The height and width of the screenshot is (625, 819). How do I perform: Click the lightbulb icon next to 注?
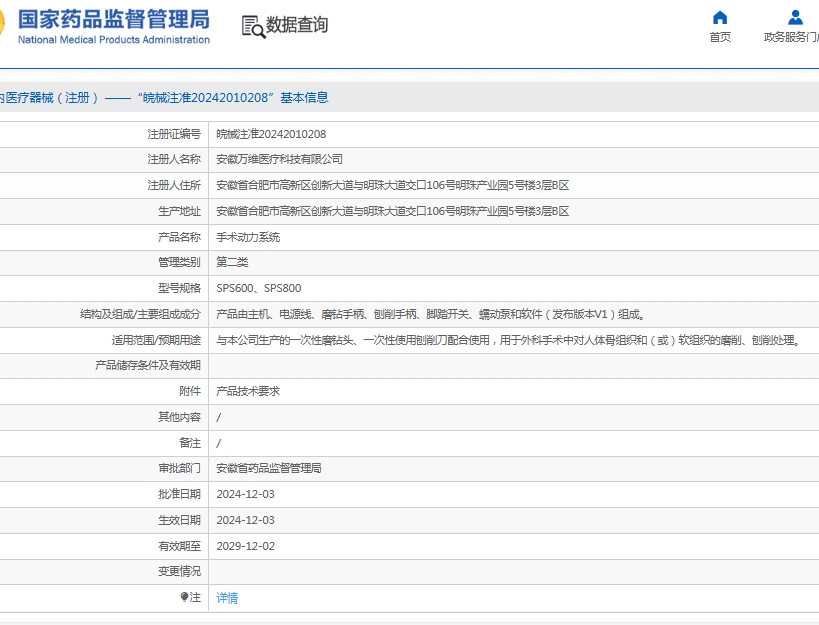(x=184, y=596)
